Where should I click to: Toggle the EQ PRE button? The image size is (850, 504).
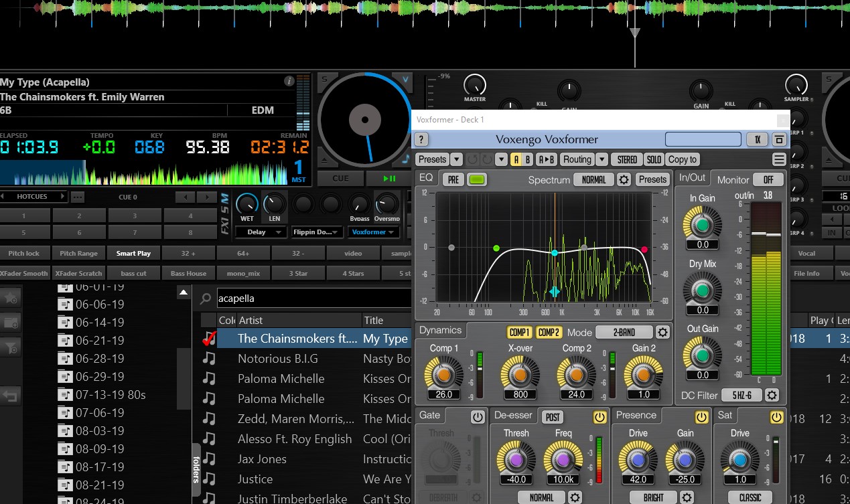pos(453,179)
